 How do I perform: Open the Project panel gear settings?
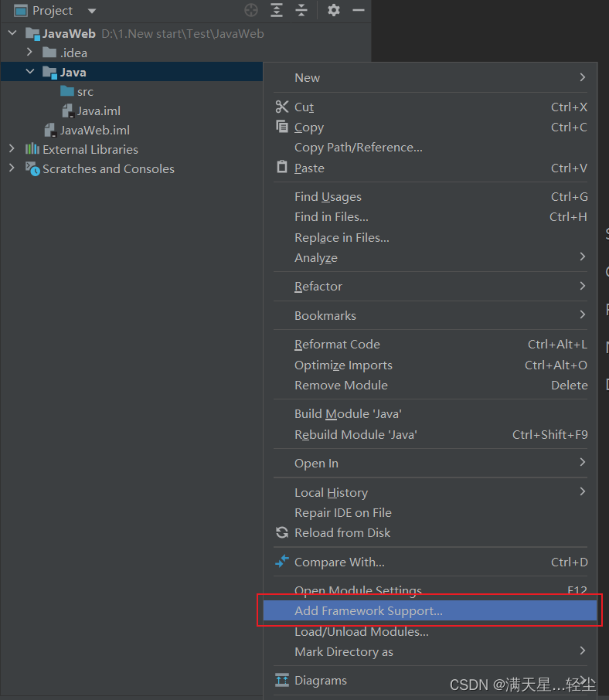(x=334, y=10)
